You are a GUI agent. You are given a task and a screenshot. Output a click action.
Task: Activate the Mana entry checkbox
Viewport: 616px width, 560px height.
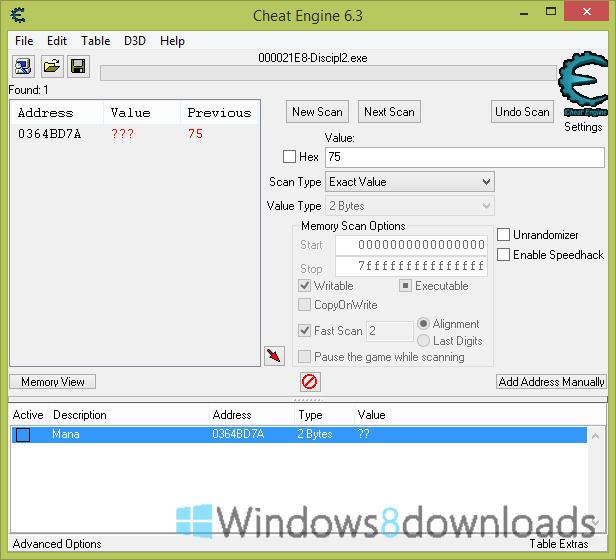[23, 435]
